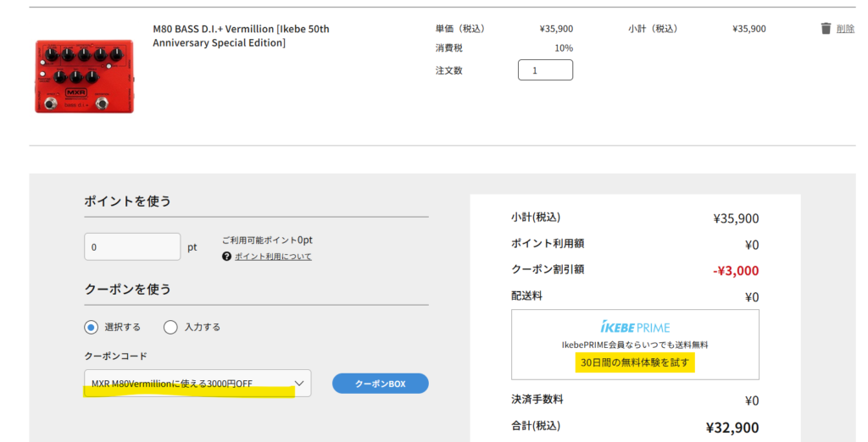
Task: Click the red MXR pedal thumbnail
Action: coord(84,76)
